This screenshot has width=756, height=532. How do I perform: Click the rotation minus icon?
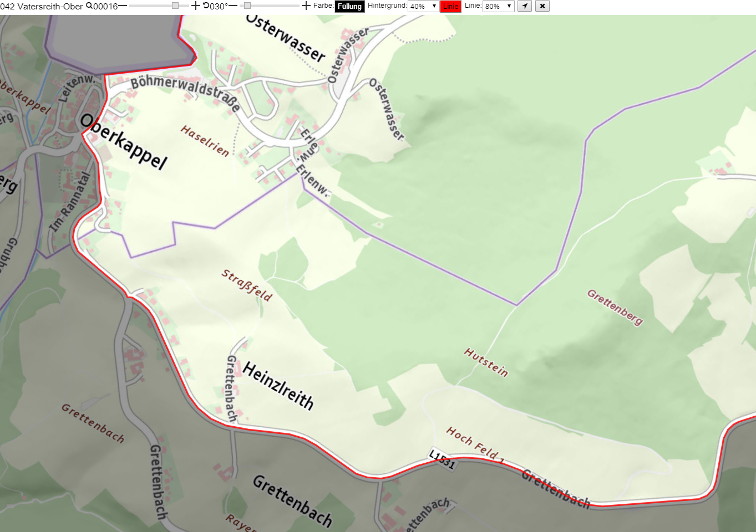pos(233,6)
